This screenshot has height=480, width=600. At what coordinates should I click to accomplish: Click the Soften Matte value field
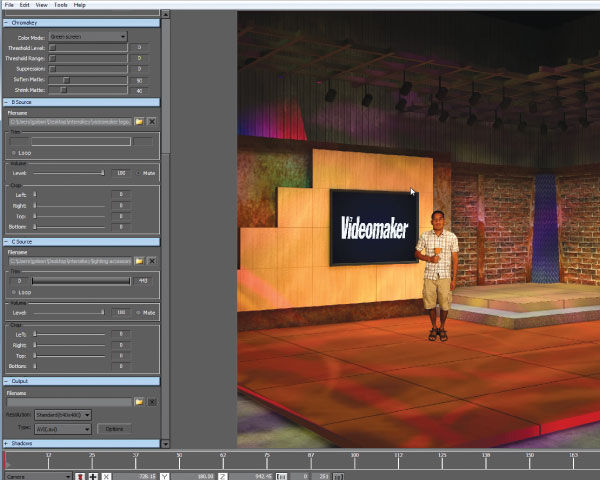(x=139, y=80)
